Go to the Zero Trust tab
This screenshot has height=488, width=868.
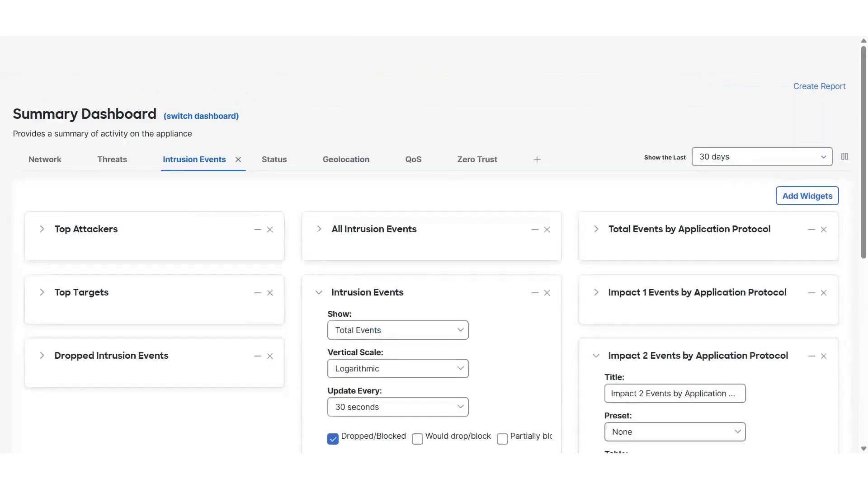click(477, 160)
